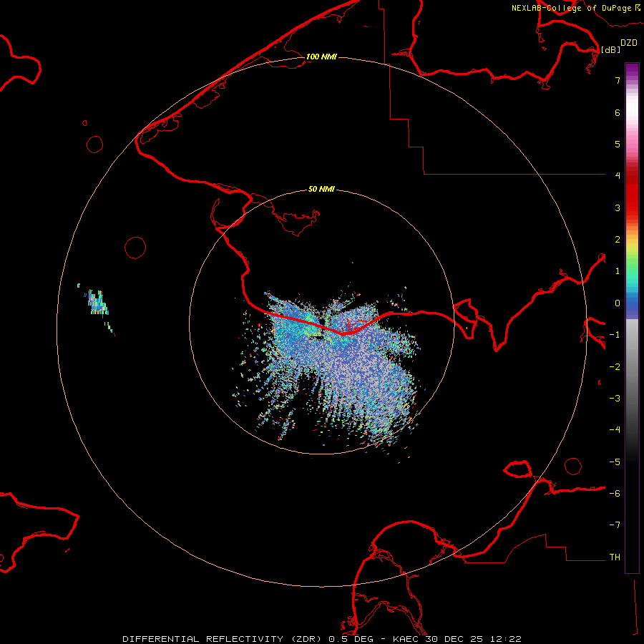
Task: Click the -5 value on the color scale
Action: click(x=615, y=462)
